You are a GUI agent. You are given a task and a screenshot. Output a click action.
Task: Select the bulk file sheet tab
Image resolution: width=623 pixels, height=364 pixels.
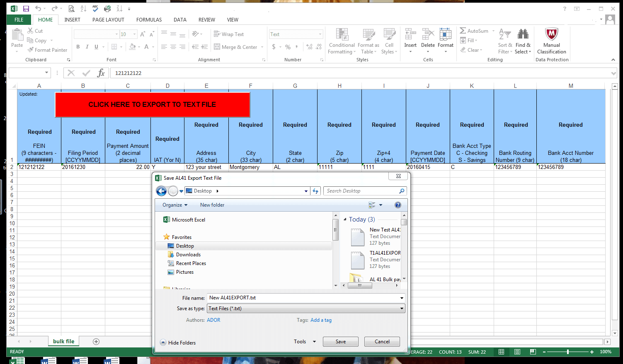64,342
